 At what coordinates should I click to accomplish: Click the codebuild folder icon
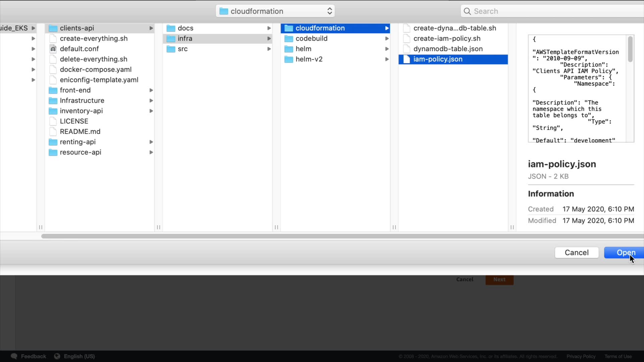(x=289, y=39)
